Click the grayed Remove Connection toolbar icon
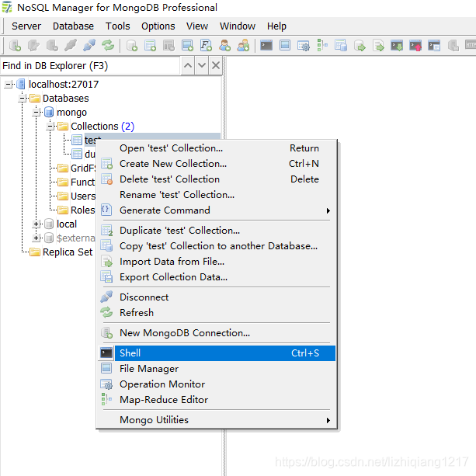Viewport: 476px width, 476px height. (52, 46)
